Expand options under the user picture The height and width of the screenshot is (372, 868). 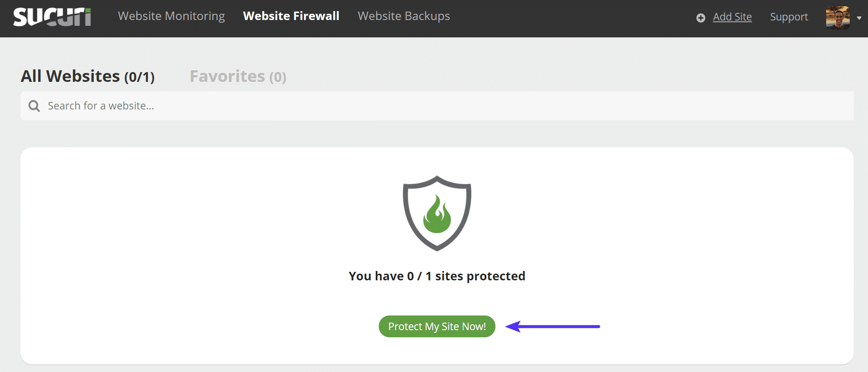pos(859,19)
